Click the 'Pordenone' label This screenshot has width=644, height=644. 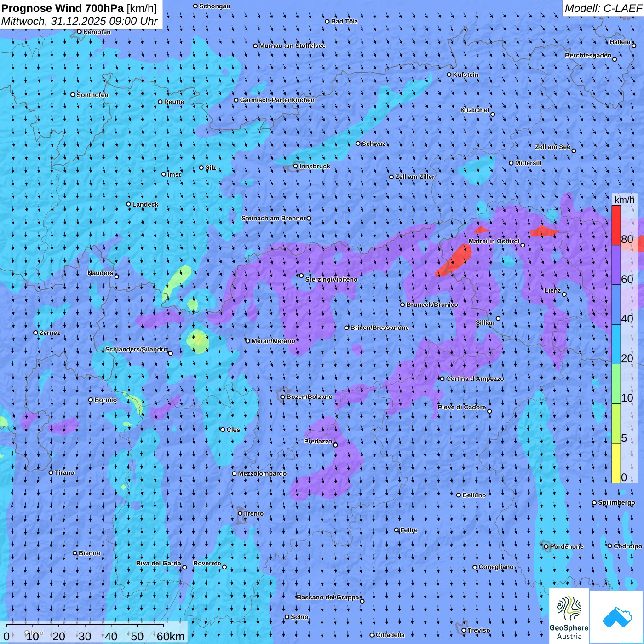[567, 546]
